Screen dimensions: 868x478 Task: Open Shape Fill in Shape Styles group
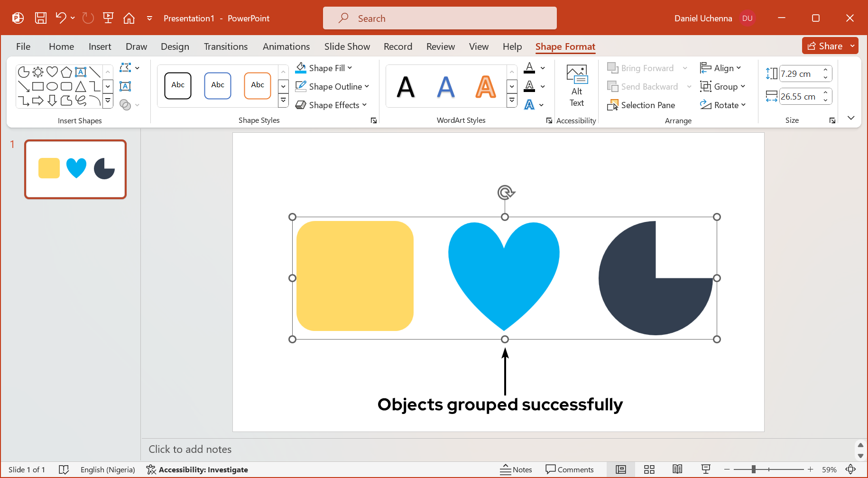(x=324, y=68)
